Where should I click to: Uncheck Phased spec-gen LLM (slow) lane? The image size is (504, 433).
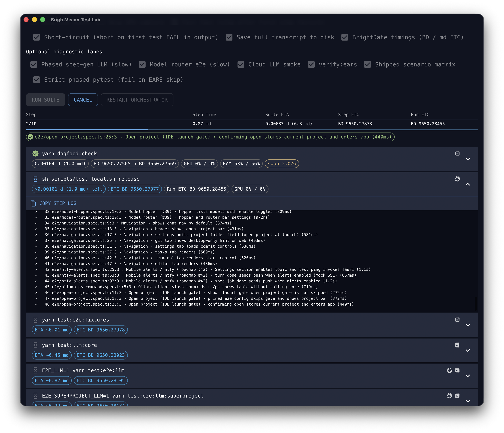33,64
